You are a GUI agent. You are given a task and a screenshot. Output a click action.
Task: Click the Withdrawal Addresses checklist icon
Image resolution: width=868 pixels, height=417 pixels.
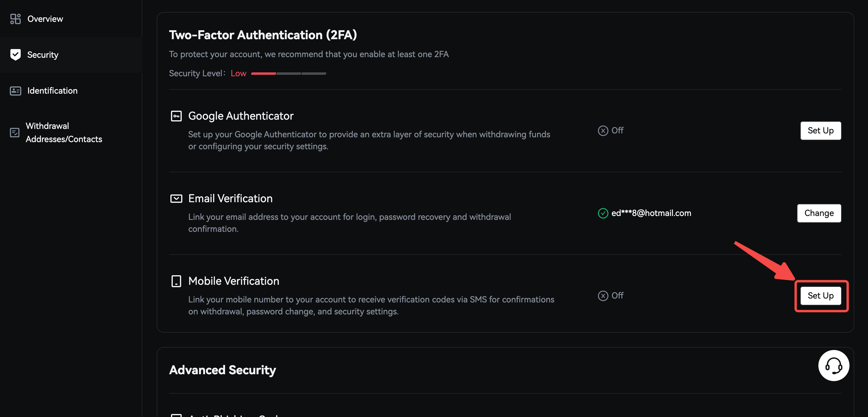14,133
